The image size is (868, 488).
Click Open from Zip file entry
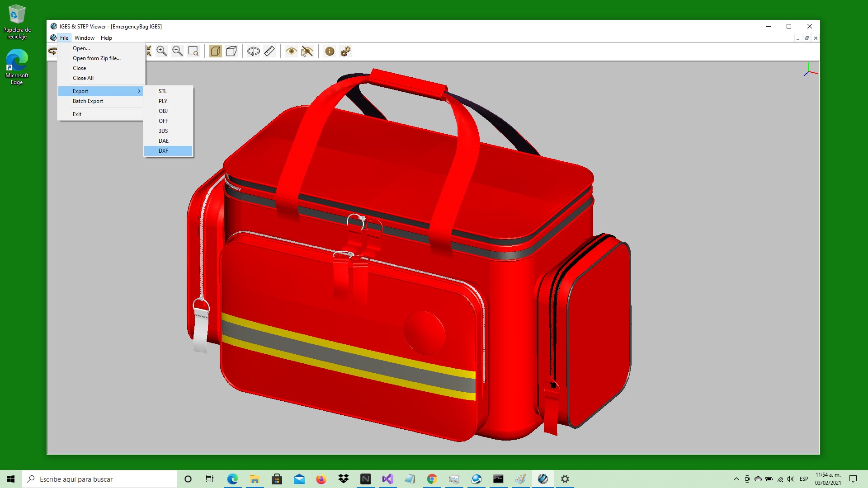[97, 58]
